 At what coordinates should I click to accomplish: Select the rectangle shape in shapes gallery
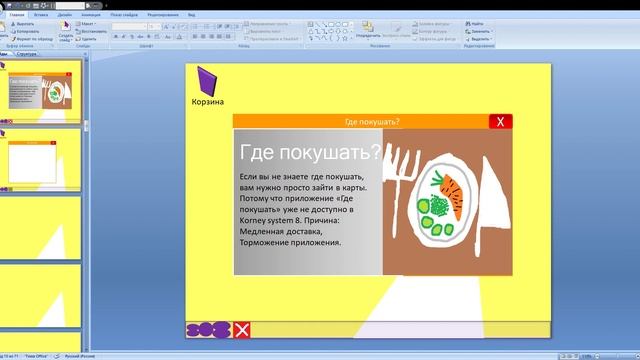click(331, 24)
